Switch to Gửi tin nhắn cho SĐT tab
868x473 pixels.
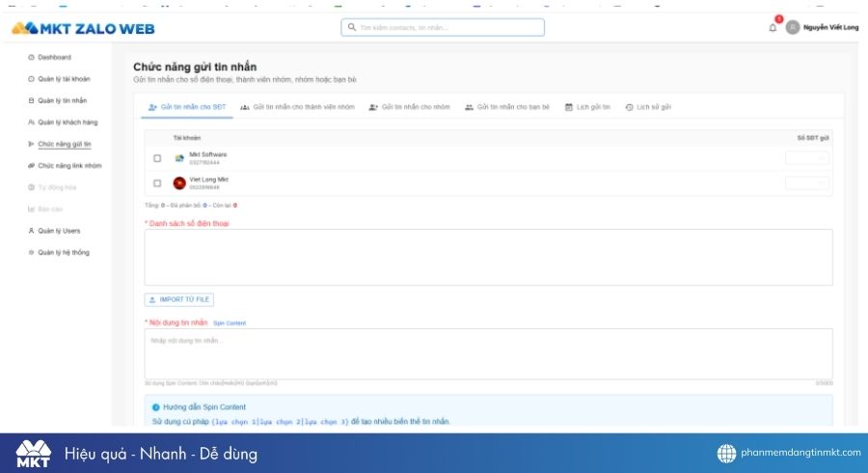pos(187,107)
